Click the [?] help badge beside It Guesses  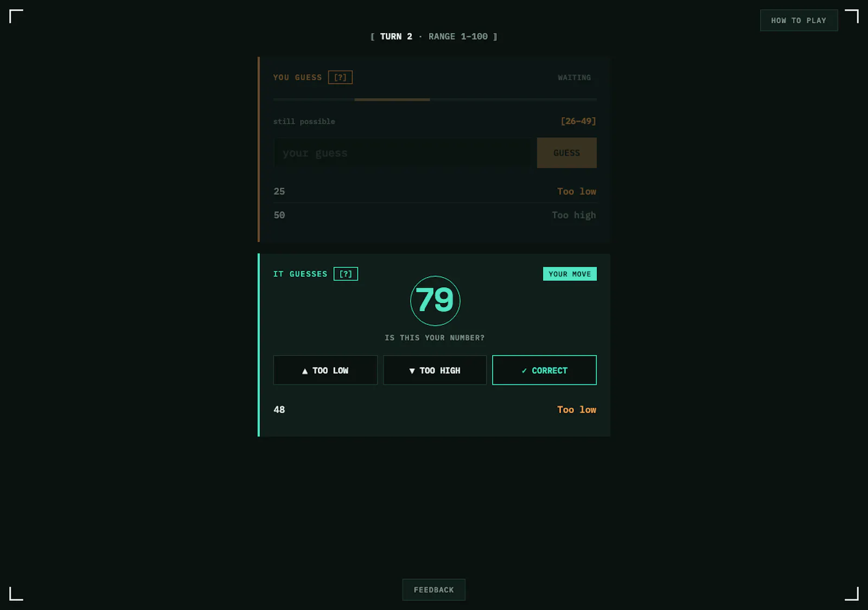346,274
